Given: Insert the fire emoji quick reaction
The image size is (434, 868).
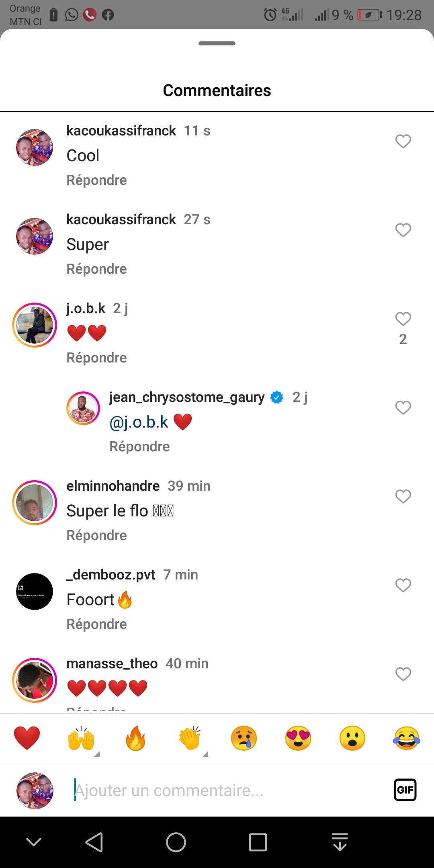Looking at the screenshot, I should [135, 738].
